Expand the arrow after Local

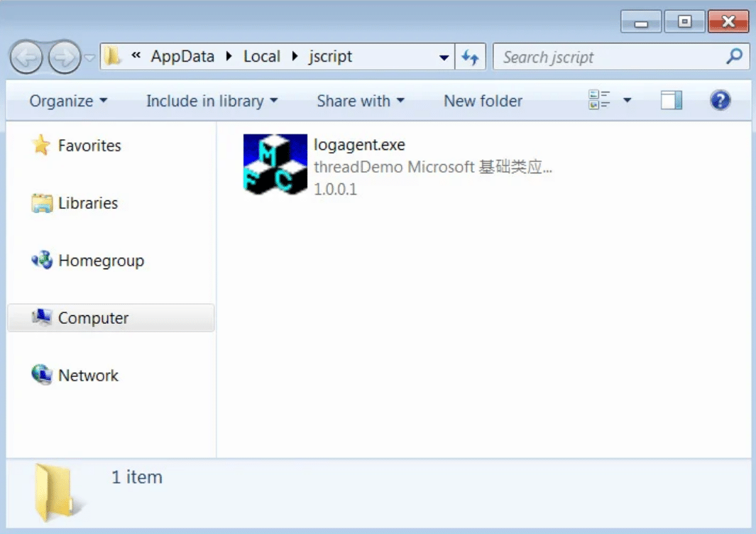click(295, 56)
